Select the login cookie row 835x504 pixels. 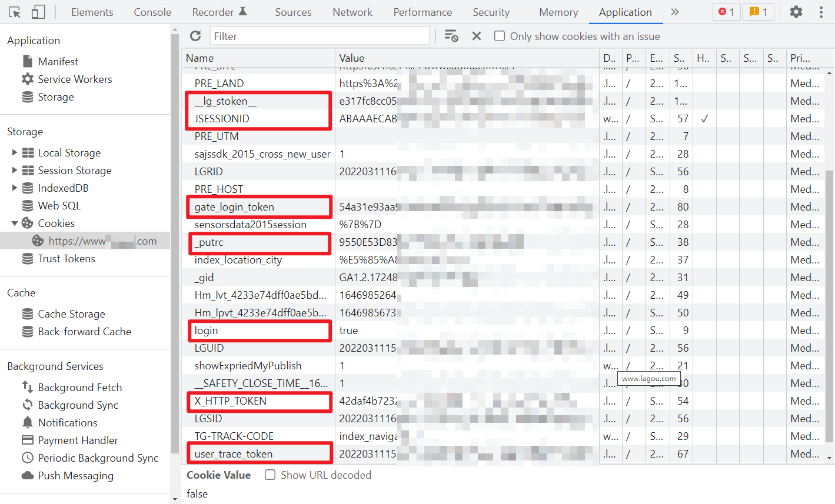503,330
